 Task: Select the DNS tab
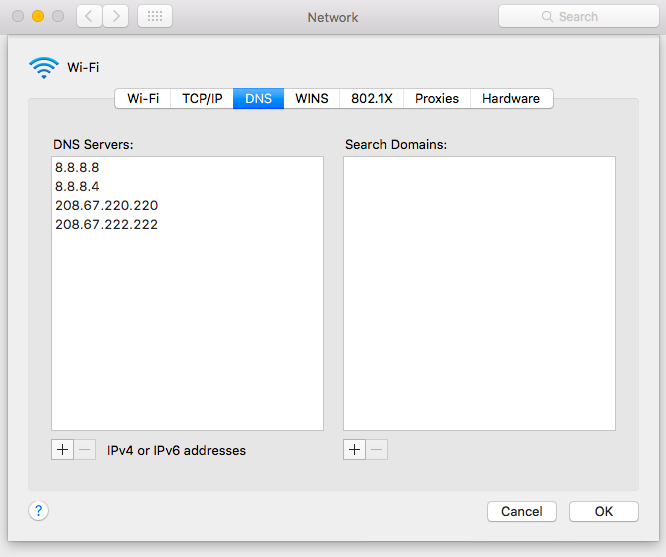(258, 99)
